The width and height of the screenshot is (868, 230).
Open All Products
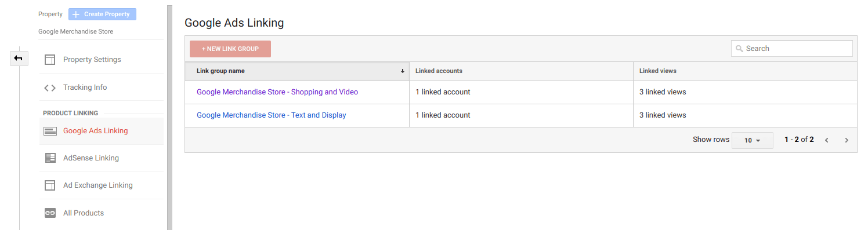[102, 213]
